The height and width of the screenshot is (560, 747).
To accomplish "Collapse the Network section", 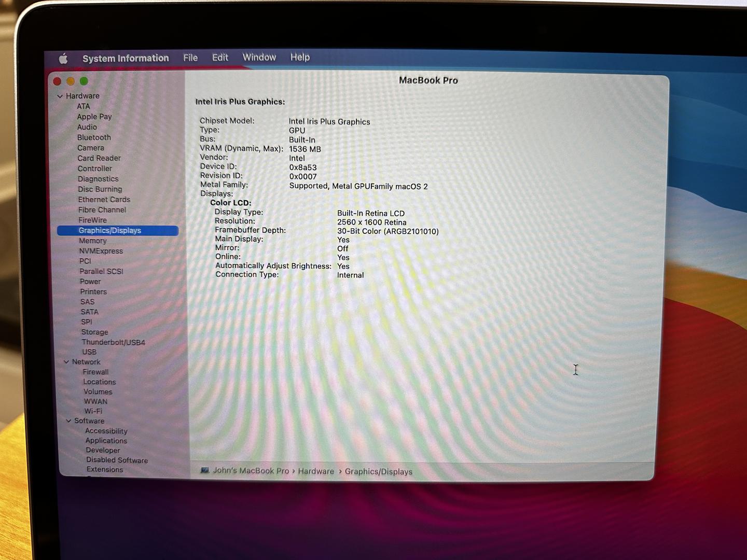I will point(66,362).
